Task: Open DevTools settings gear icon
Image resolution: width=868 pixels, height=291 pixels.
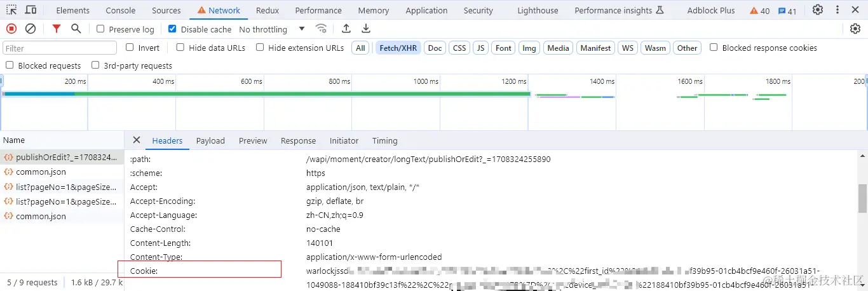Action: [818, 10]
